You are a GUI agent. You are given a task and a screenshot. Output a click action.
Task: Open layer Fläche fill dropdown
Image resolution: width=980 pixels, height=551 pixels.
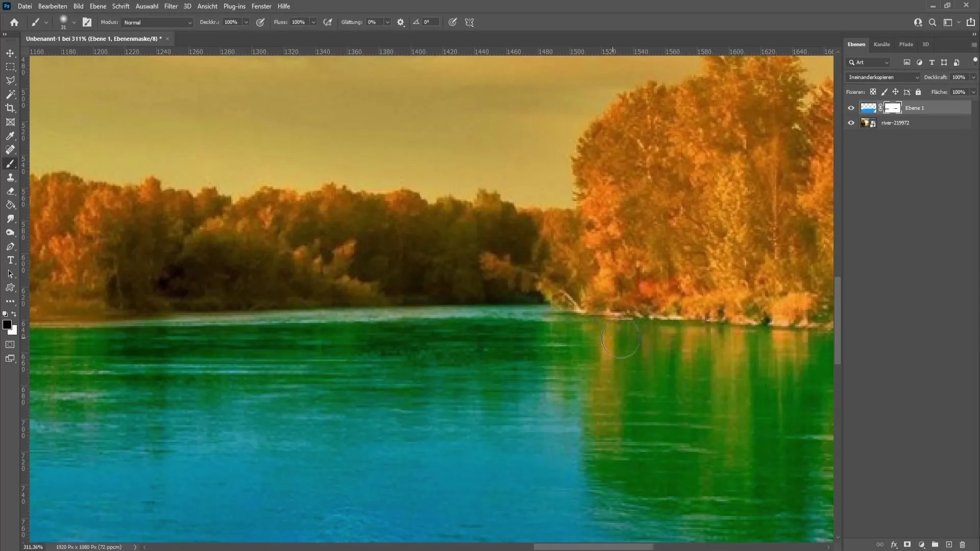[973, 92]
